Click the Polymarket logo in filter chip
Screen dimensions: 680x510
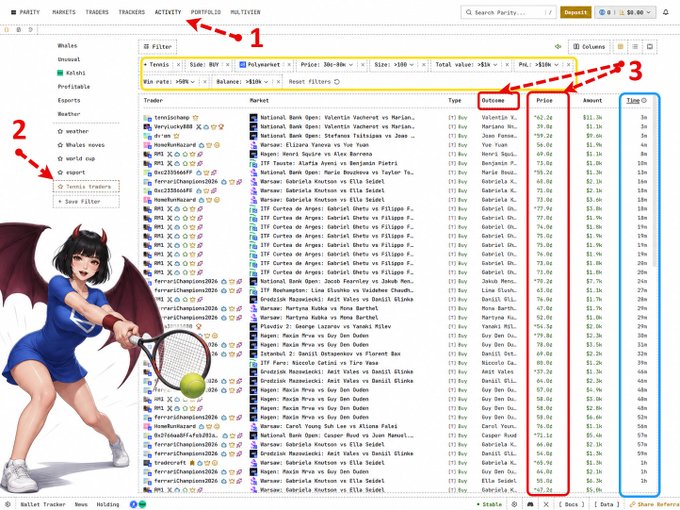point(243,64)
